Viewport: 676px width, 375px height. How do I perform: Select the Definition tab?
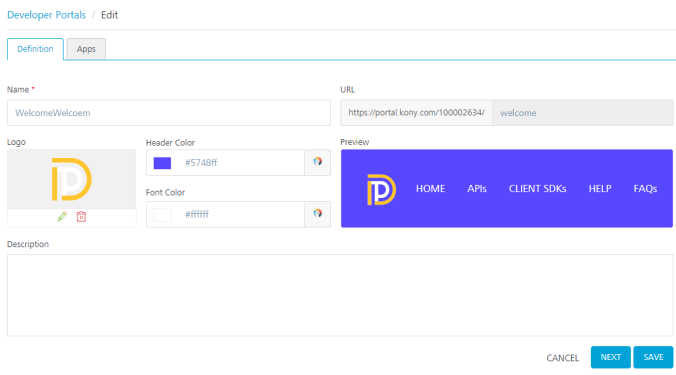[x=35, y=49]
